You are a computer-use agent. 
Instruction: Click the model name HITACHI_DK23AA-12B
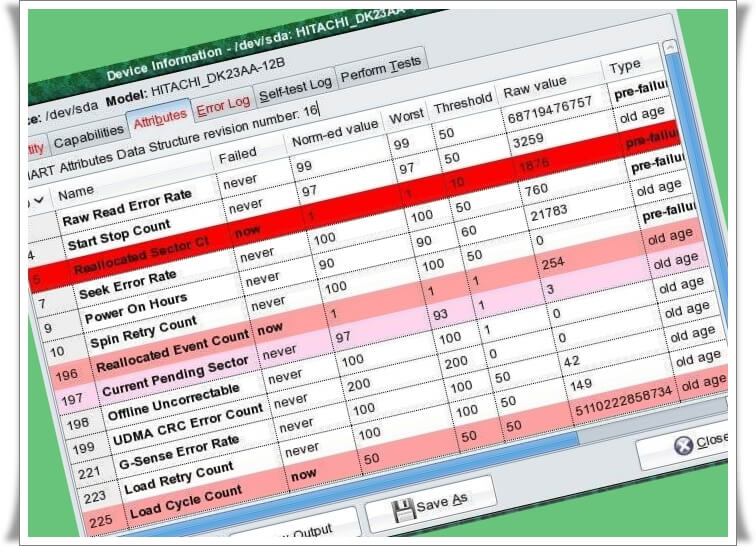(x=217, y=78)
